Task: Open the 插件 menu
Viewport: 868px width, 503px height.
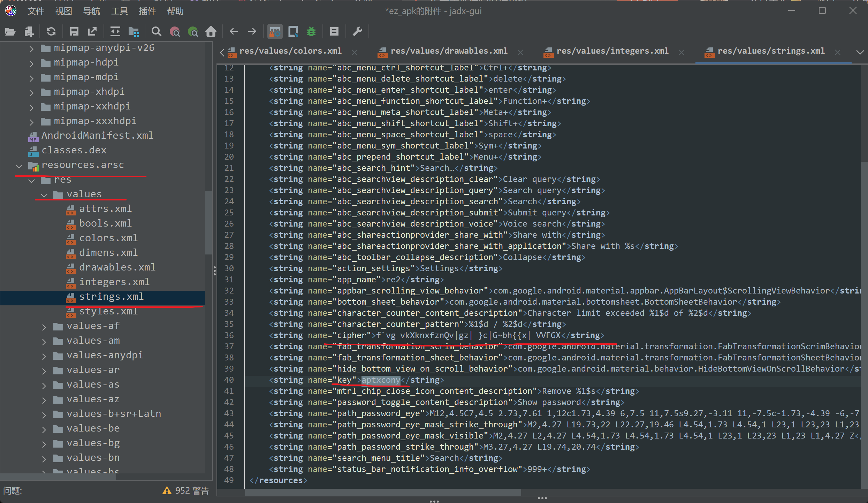Action: [x=147, y=11]
